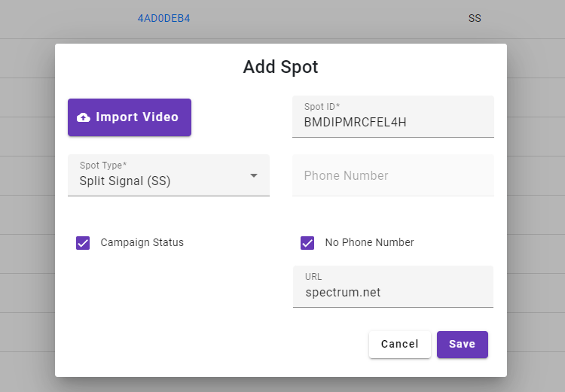Click the Campaign Status label text

click(142, 242)
